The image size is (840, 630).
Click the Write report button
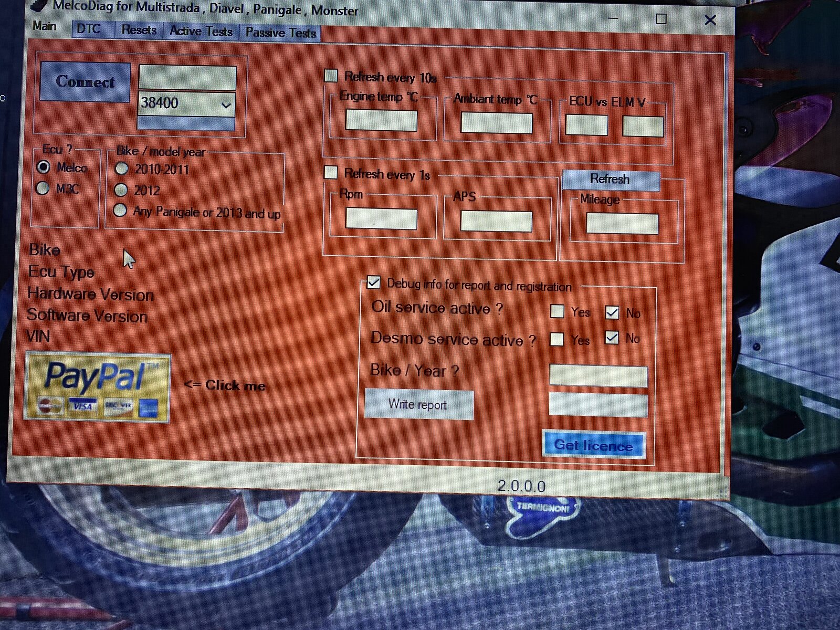(418, 405)
